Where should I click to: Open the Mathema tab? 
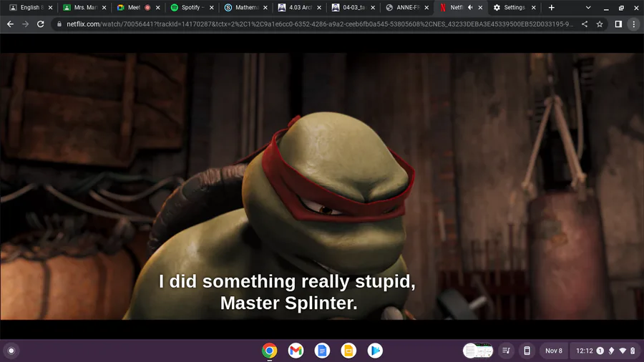coord(246,7)
